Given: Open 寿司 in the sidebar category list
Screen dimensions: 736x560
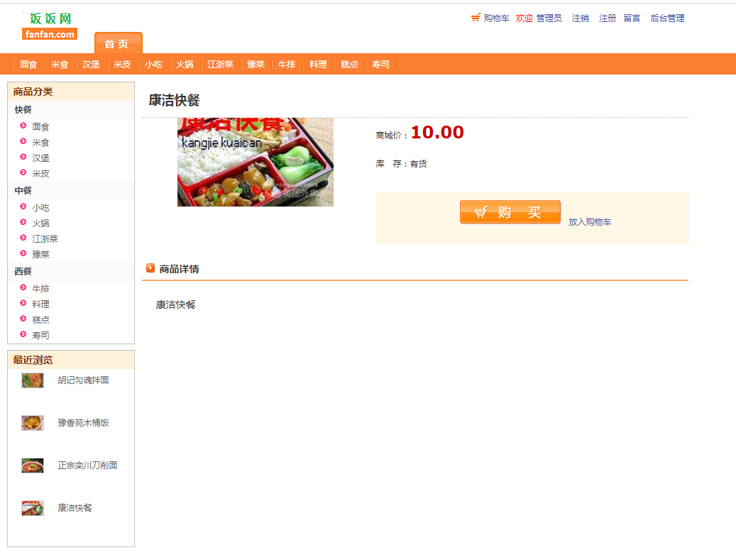Looking at the screenshot, I should 40,335.
